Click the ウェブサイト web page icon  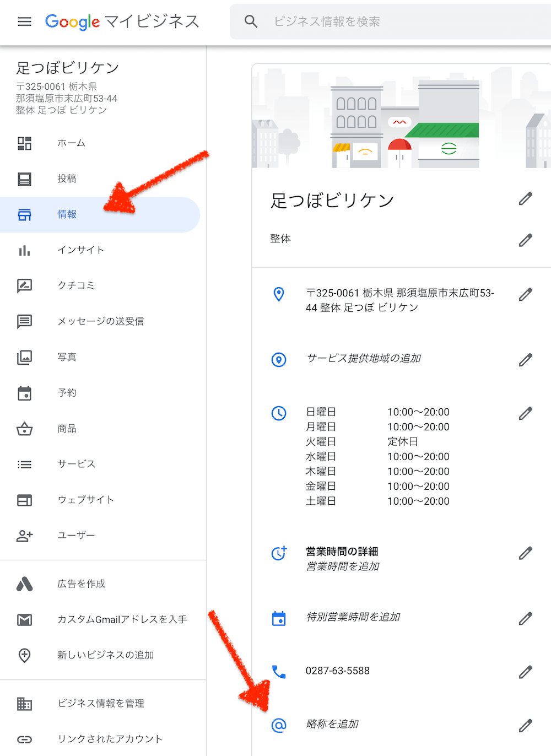pyautogui.click(x=24, y=500)
